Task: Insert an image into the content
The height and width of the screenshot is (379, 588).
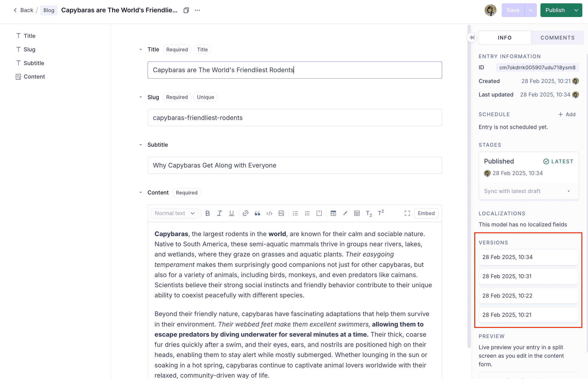Action: pos(281,213)
